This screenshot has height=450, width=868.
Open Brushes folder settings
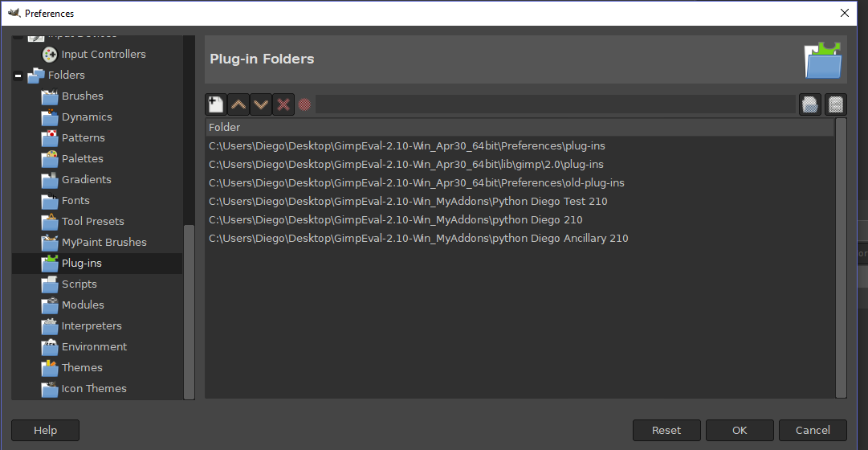tap(83, 96)
